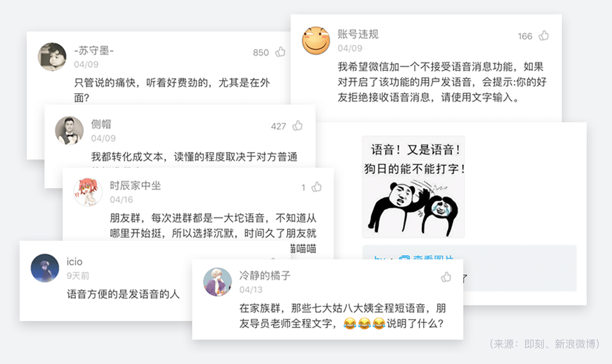Image resolution: width=612 pixels, height=364 pixels.
Task: Click the 查看图片 view picture link
Action: [426, 258]
